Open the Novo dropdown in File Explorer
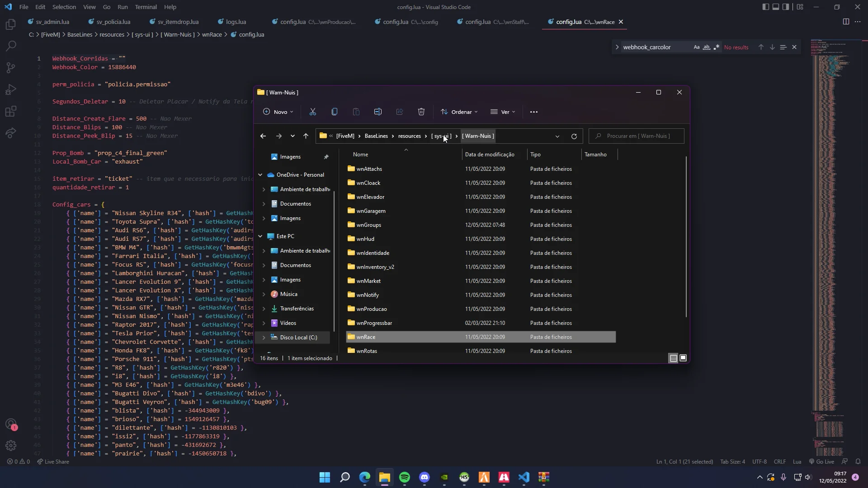 278,112
